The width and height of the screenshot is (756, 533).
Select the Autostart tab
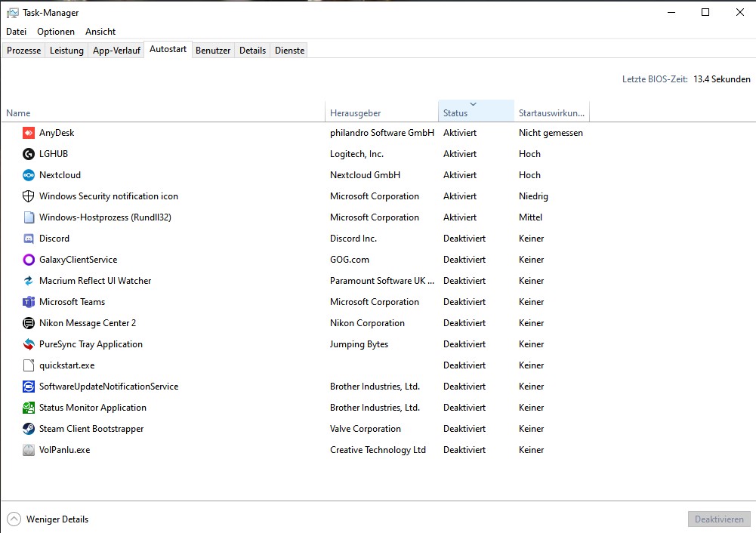tap(168, 49)
